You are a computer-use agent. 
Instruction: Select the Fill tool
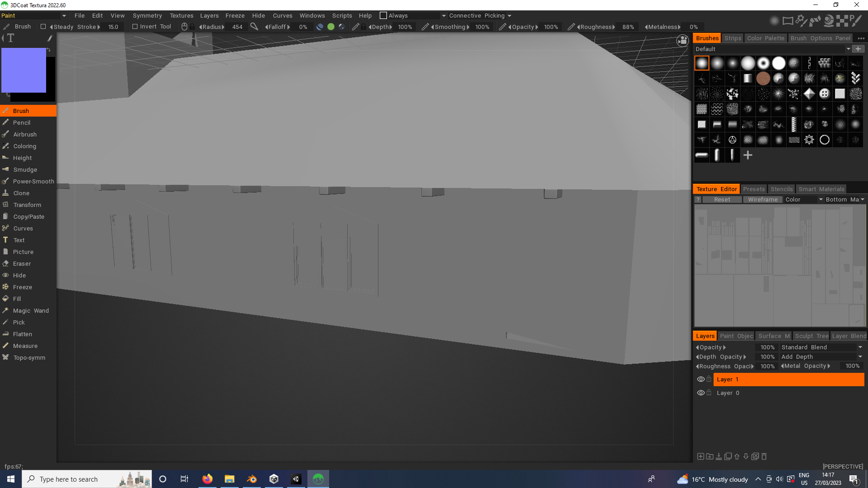click(x=17, y=299)
